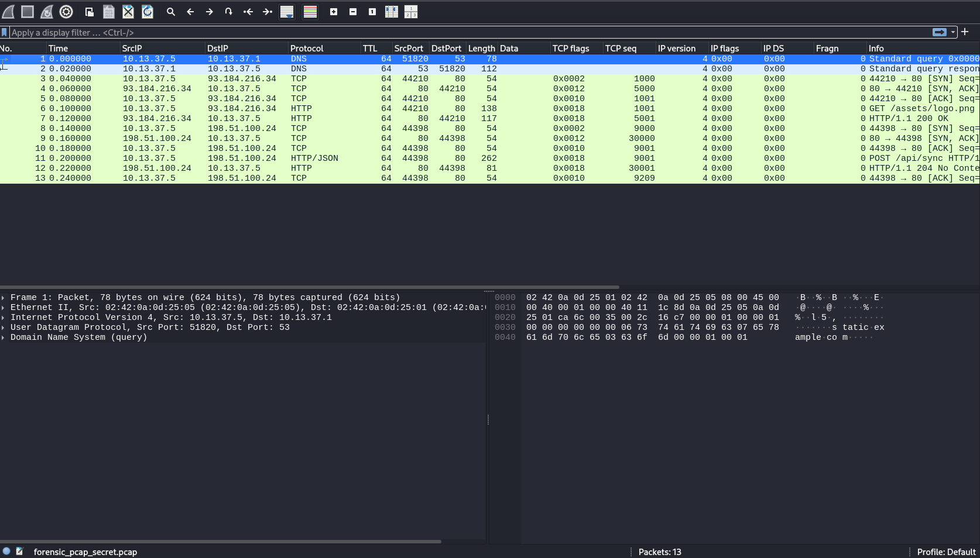Image resolution: width=980 pixels, height=558 pixels.
Task: Sort by the Protocol column header
Action: 324,49
